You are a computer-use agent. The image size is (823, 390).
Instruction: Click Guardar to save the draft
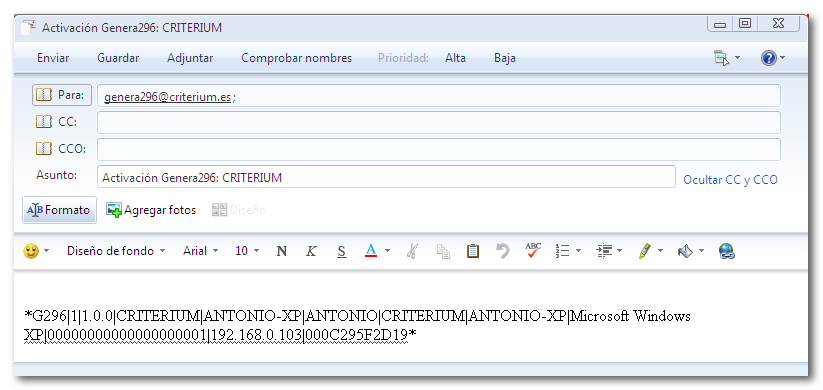tap(118, 58)
